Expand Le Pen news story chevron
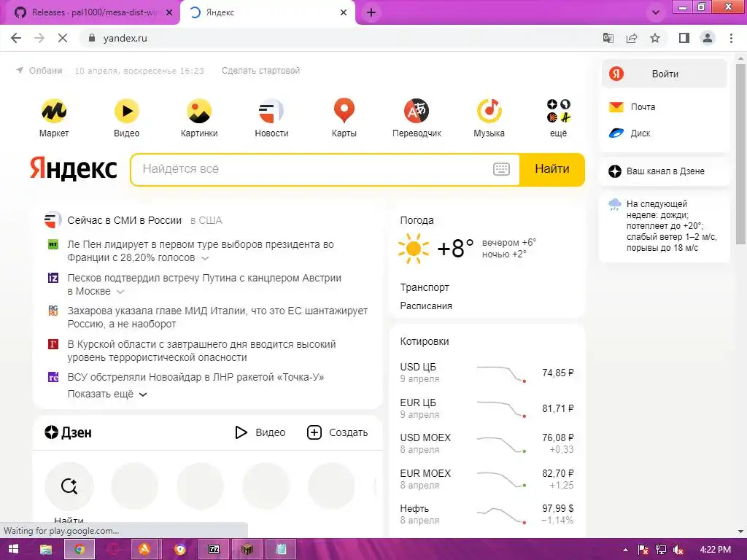This screenshot has height=560, width=747. [x=205, y=258]
